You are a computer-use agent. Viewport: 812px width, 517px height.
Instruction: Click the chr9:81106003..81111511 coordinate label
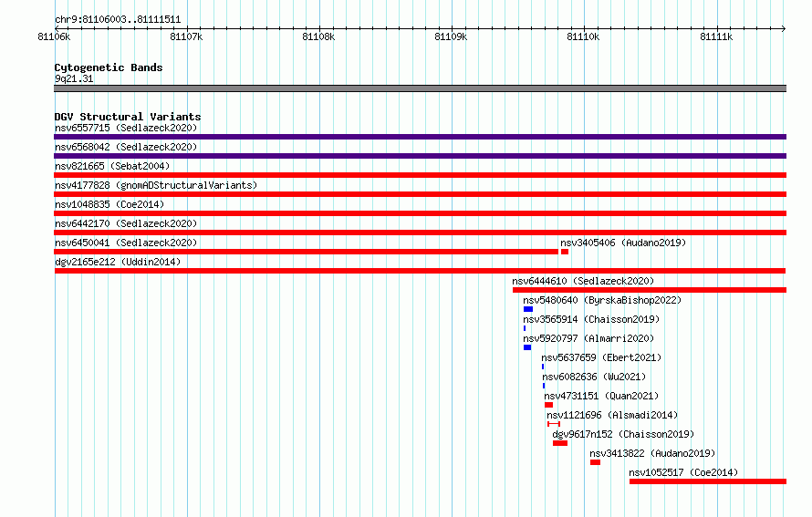click(x=118, y=20)
